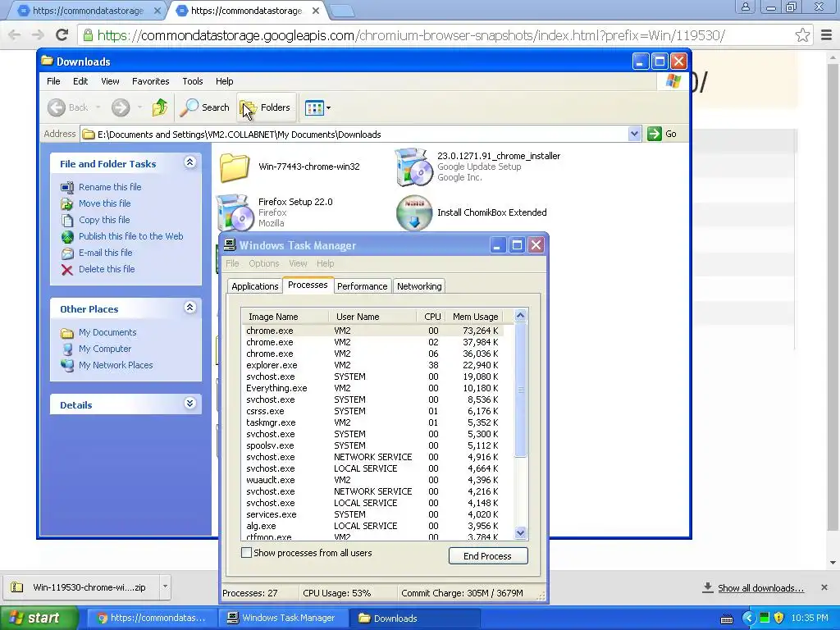
Task: Click the Explorer Back button icon
Action: pos(57,107)
